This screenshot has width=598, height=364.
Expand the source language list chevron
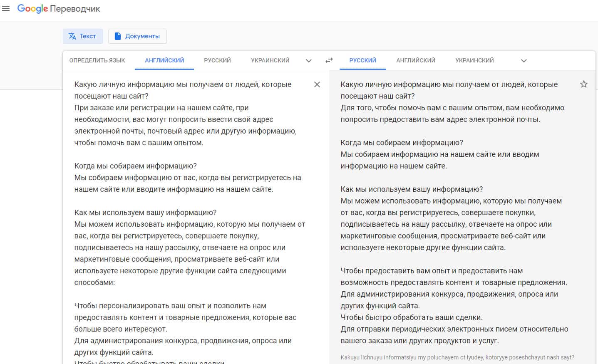[x=309, y=61]
